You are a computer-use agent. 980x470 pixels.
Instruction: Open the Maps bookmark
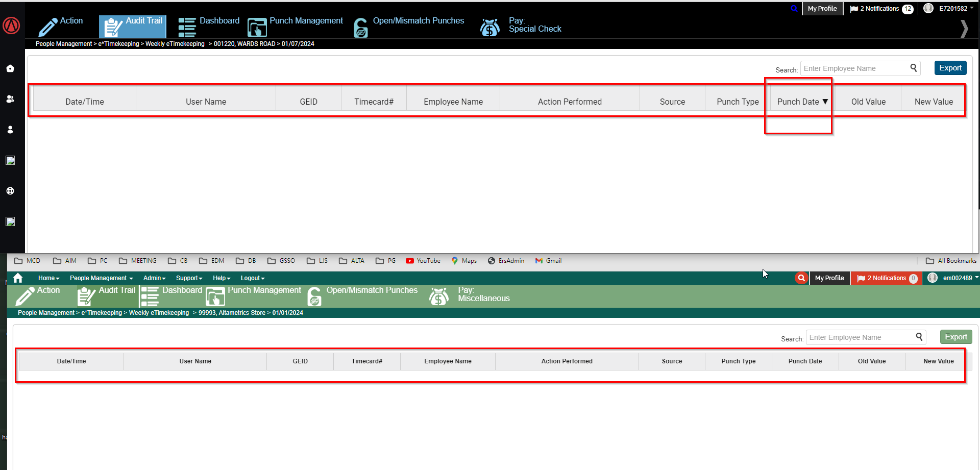click(x=464, y=261)
